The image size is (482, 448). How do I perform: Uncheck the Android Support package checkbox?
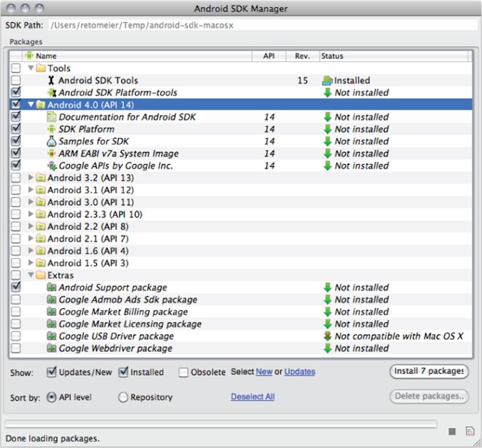(x=15, y=287)
